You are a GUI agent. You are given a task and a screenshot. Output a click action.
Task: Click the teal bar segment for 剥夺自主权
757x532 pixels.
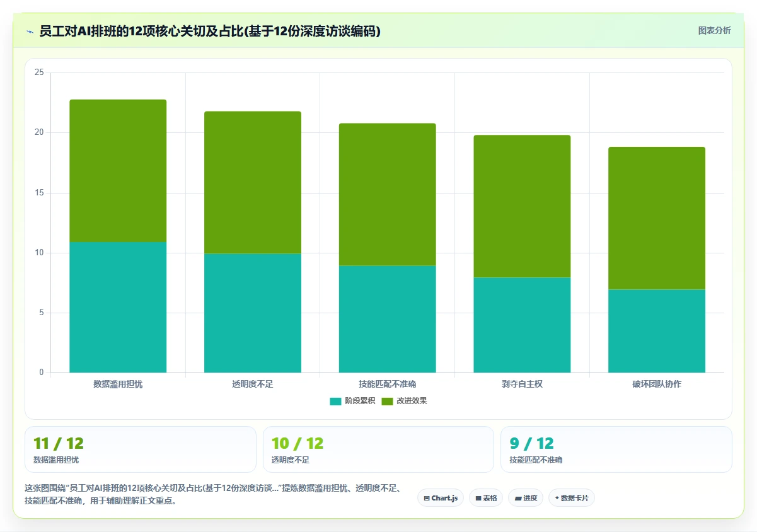click(522, 325)
